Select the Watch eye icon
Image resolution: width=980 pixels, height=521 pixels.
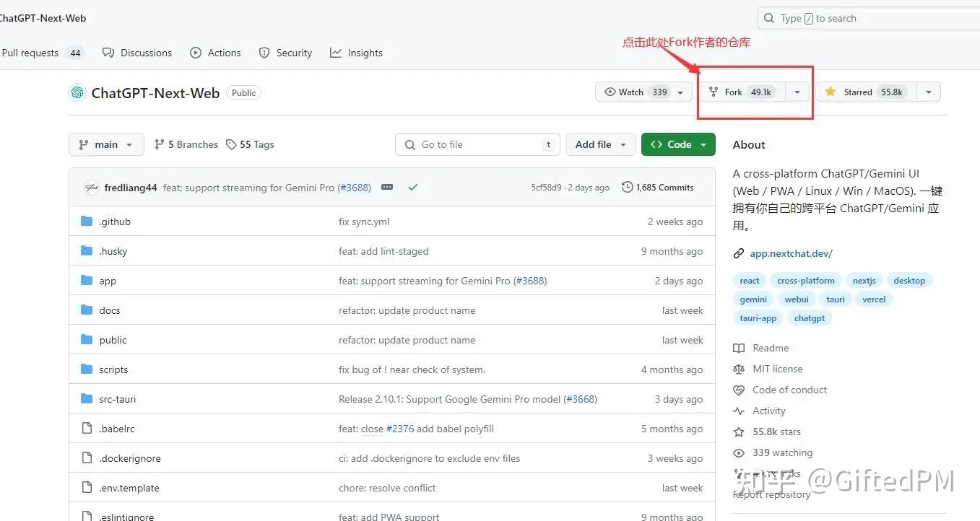coord(612,92)
